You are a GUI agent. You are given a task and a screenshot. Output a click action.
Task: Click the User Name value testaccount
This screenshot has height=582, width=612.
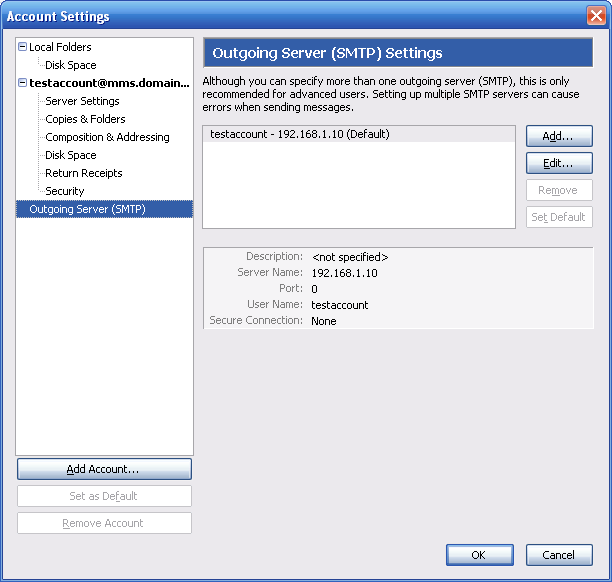340,305
